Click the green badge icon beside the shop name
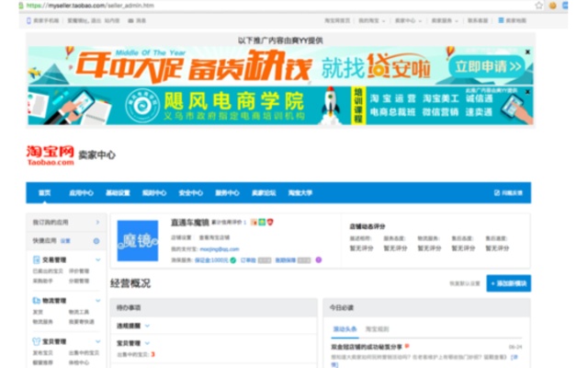This screenshot has width=588, height=368. point(262,223)
